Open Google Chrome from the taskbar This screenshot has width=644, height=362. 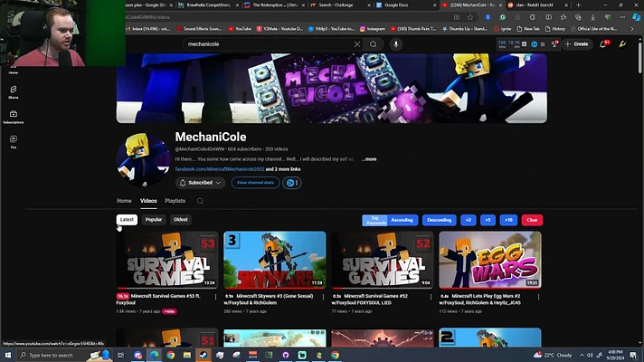tap(170, 355)
